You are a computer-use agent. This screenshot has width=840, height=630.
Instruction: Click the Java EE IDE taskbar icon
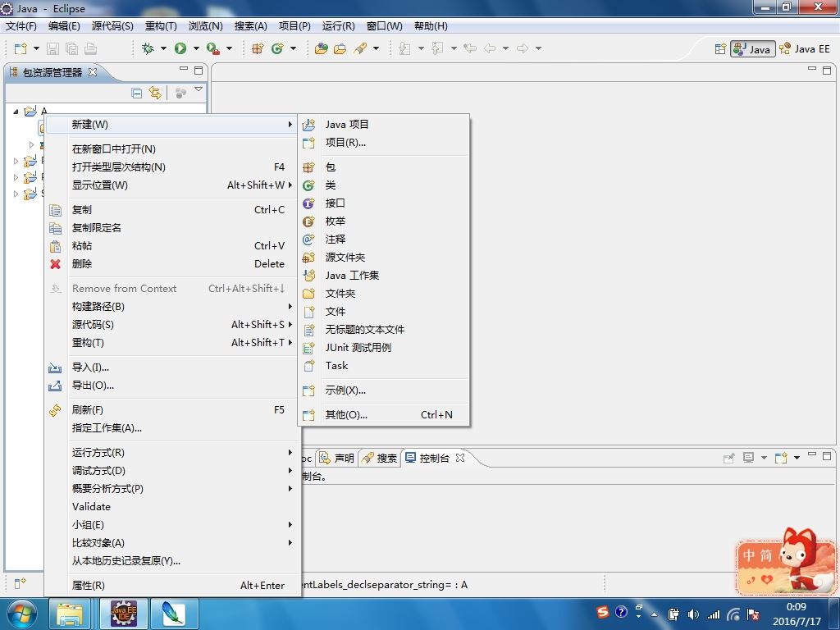point(124,614)
